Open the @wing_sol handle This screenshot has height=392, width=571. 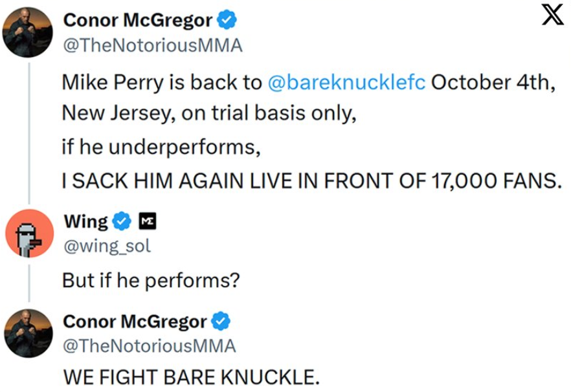pyautogui.click(x=107, y=246)
